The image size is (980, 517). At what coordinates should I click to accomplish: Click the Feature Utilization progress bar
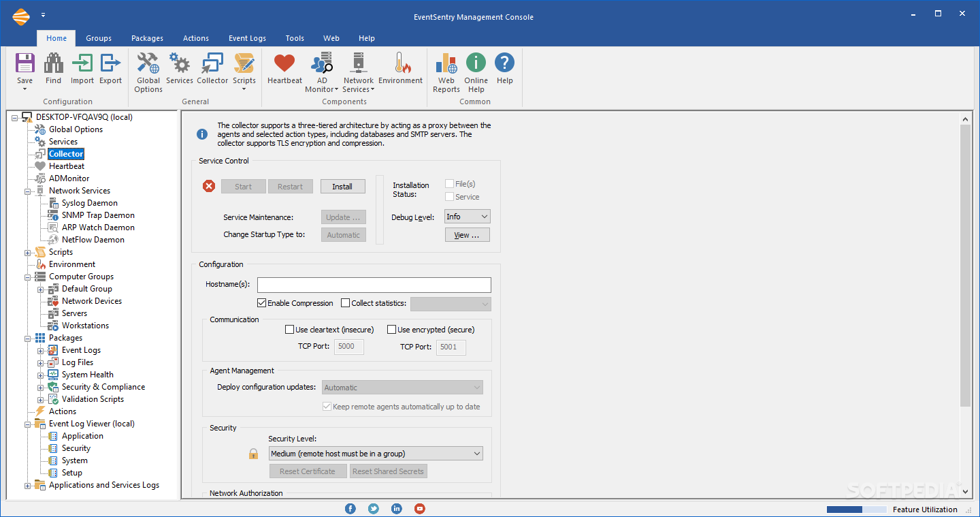[x=856, y=510]
